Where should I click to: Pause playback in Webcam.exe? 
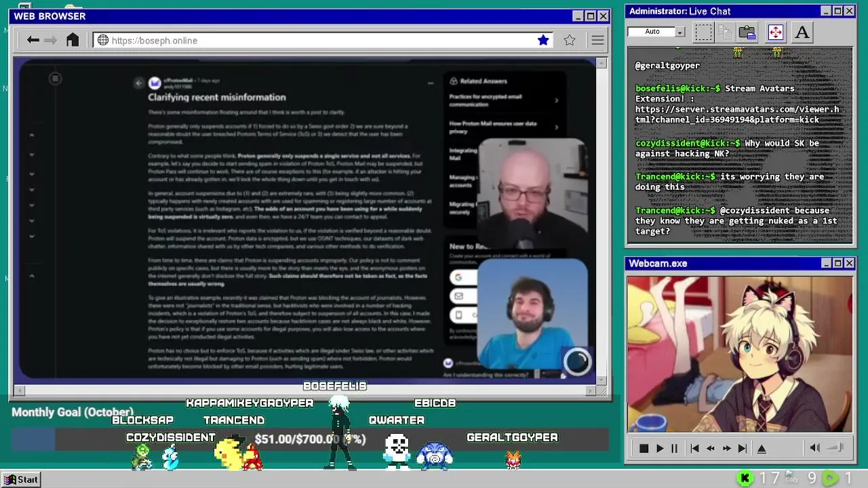pyautogui.click(x=674, y=448)
